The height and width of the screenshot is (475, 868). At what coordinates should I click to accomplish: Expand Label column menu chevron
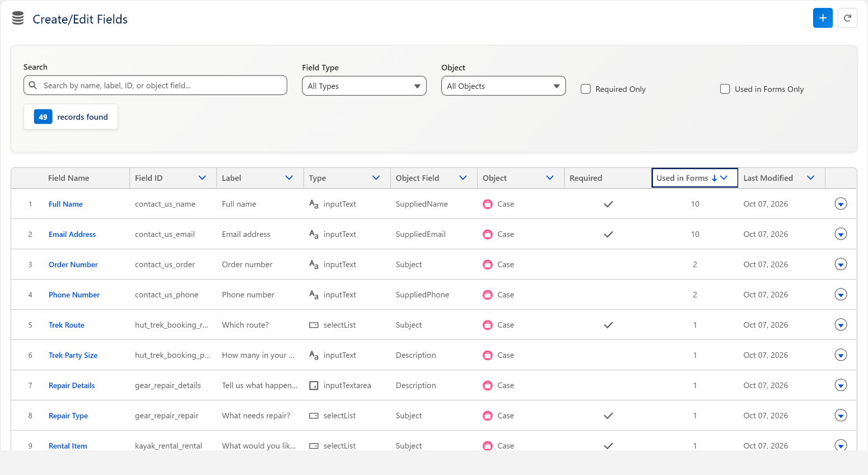[x=289, y=178]
